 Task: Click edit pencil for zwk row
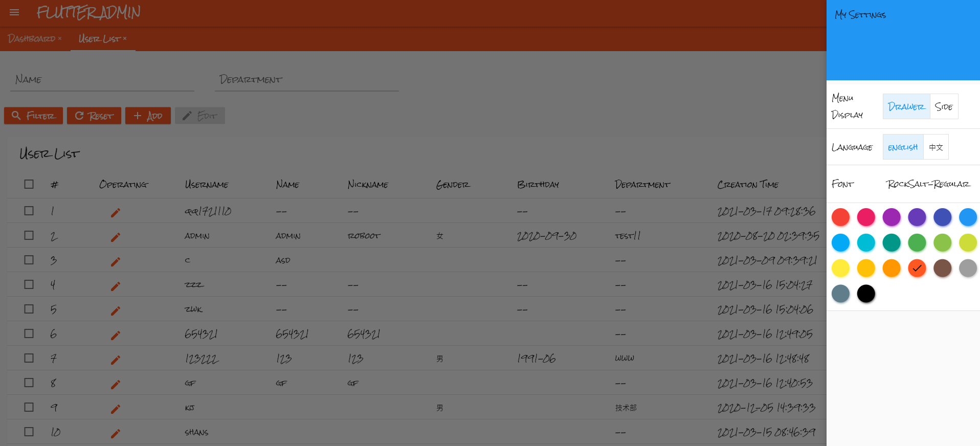coord(116,310)
